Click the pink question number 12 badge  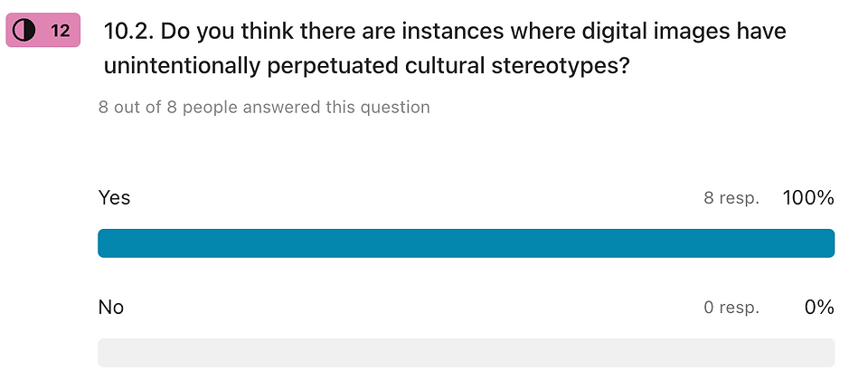click(43, 31)
